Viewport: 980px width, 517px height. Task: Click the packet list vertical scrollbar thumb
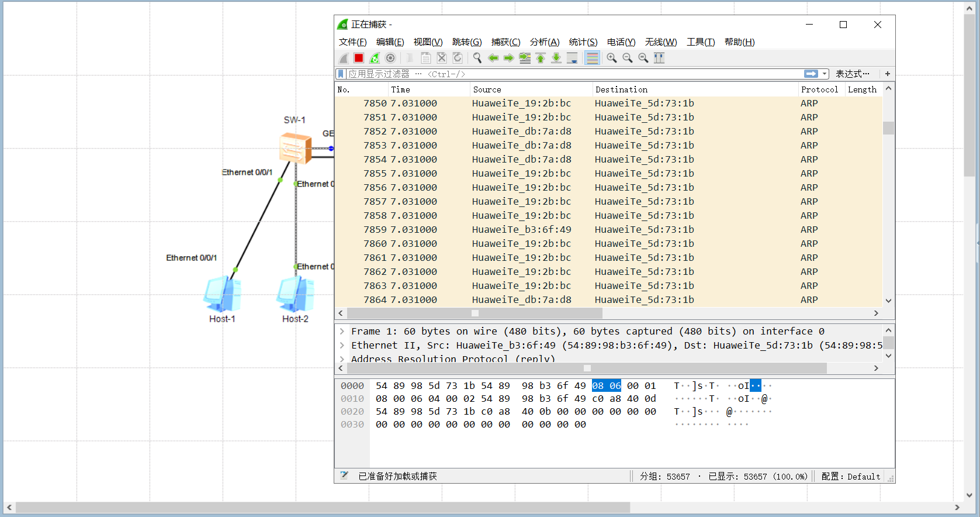(889, 127)
